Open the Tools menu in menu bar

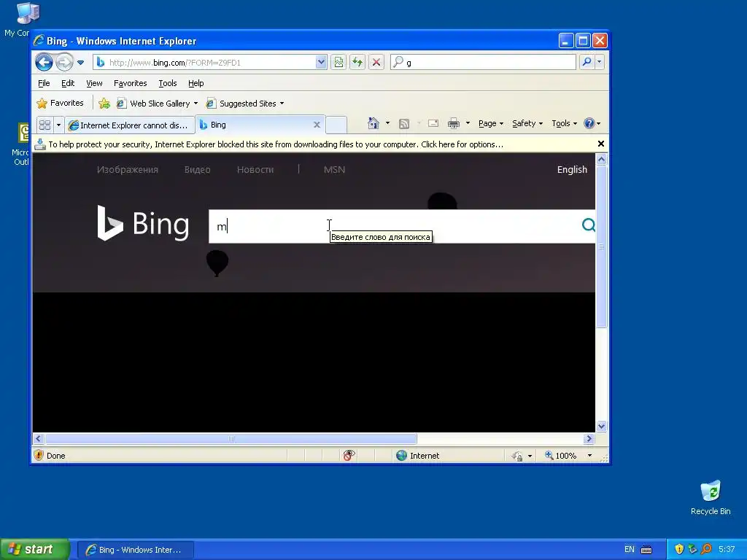[168, 83]
